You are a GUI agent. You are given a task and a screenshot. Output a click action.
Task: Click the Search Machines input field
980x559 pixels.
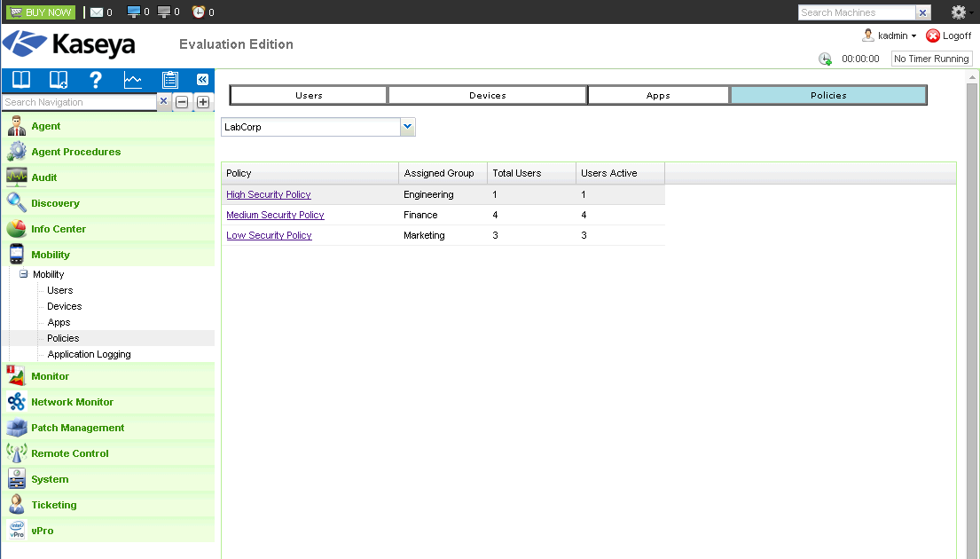856,12
